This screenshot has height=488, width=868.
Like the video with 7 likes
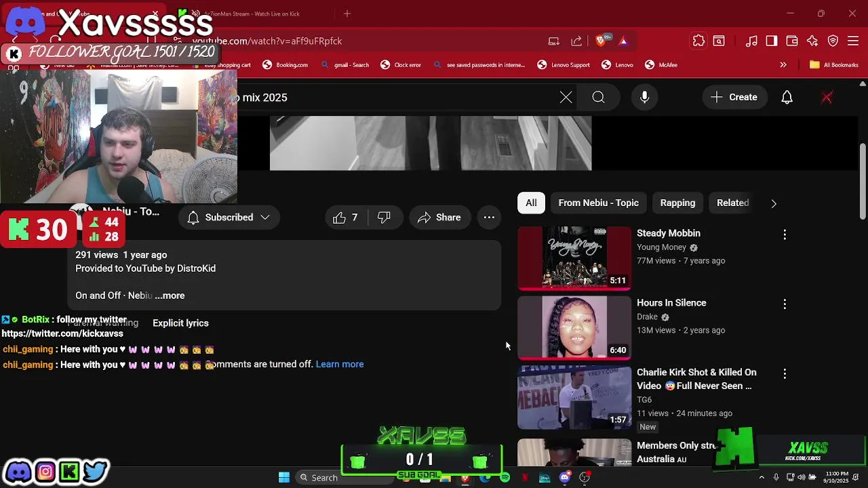(346, 218)
